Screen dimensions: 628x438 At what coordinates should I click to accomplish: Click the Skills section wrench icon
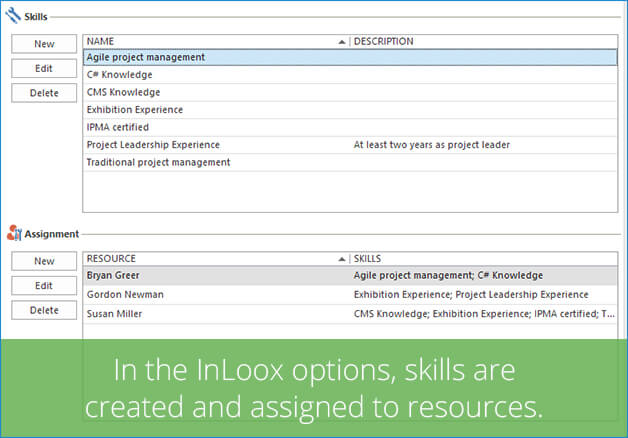point(13,16)
